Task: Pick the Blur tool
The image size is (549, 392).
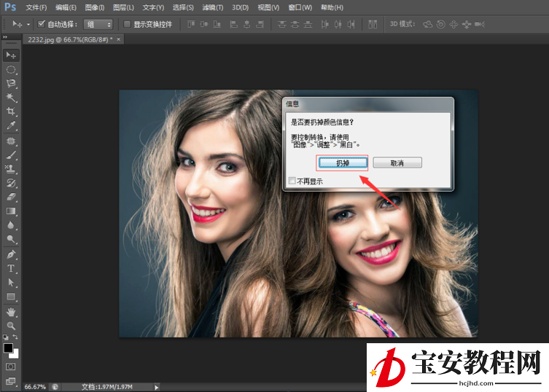Action: 11,225
